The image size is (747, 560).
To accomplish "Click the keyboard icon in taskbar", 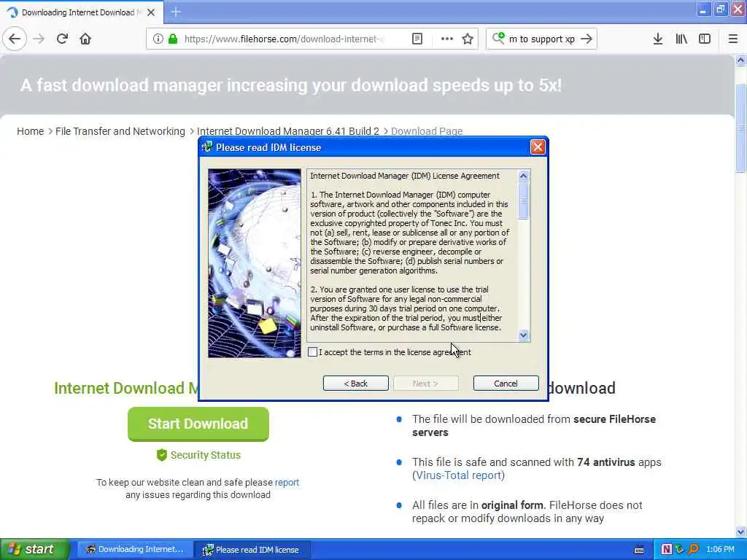I will [639, 550].
